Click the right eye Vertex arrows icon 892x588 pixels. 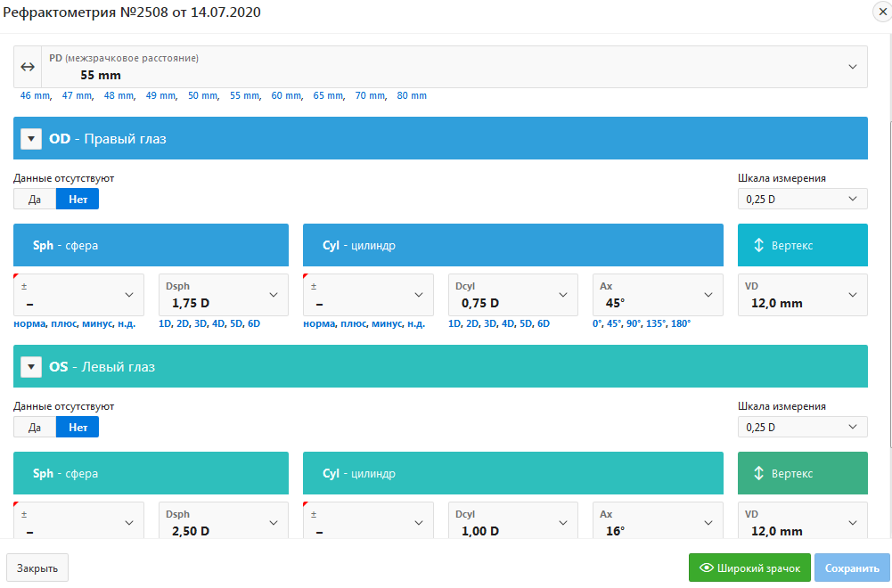tap(759, 245)
